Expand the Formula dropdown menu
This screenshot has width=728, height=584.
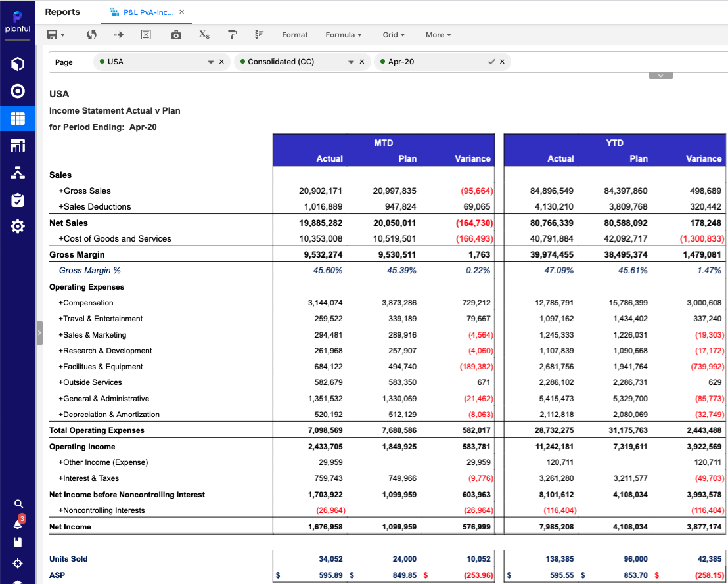click(344, 35)
